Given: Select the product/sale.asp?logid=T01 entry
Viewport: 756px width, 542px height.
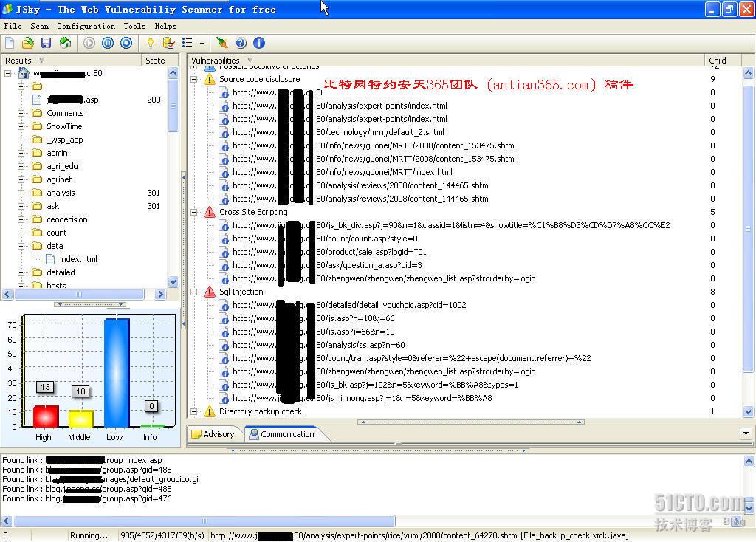Looking at the screenshot, I should [329, 252].
